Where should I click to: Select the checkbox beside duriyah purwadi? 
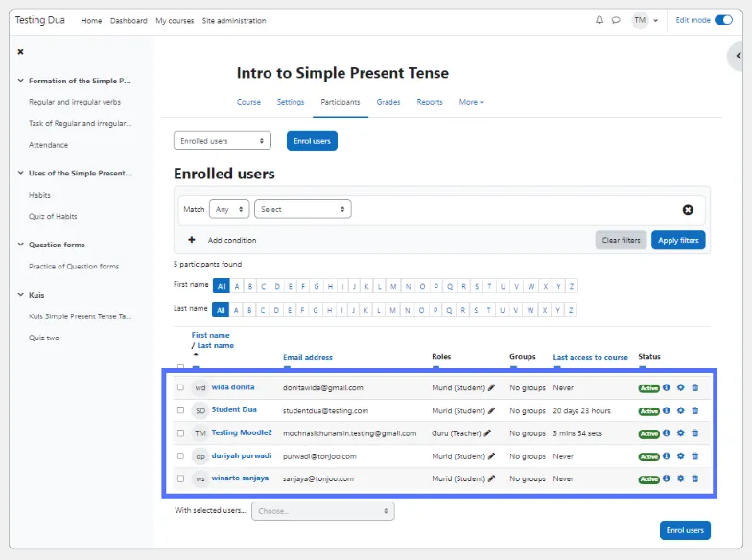pos(180,456)
